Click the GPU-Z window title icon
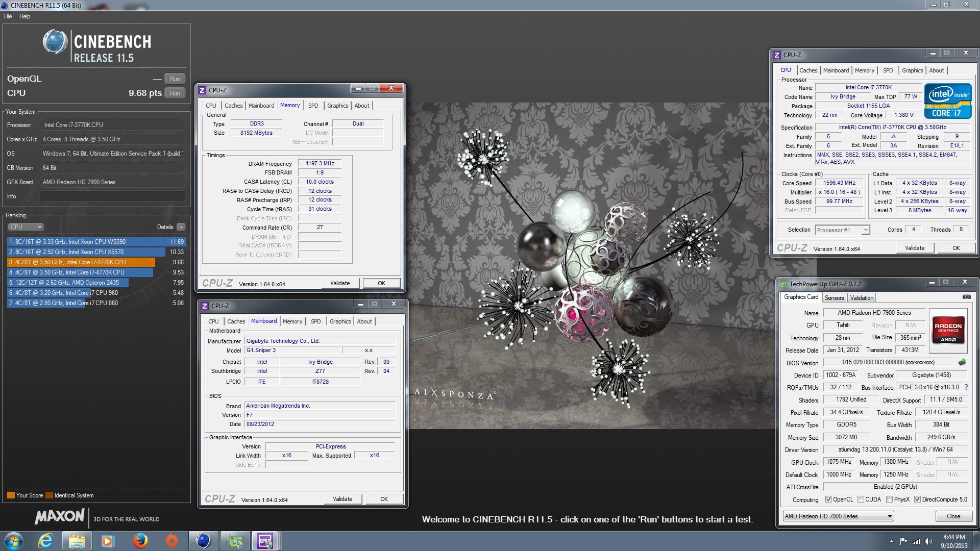This screenshot has height=551, width=980. (x=782, y=284)
